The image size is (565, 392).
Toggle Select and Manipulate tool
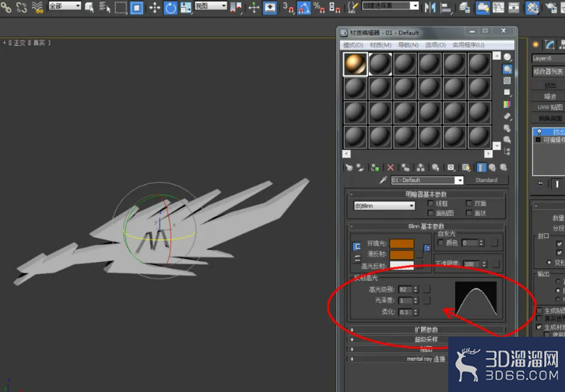click(254, 7)
